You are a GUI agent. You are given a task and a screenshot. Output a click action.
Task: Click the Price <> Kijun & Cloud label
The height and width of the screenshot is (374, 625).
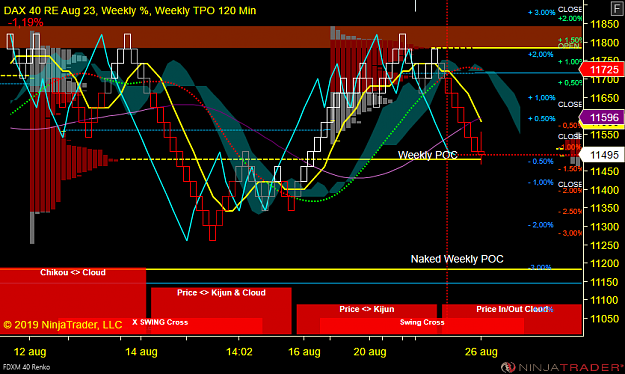(x=221, y=293)
